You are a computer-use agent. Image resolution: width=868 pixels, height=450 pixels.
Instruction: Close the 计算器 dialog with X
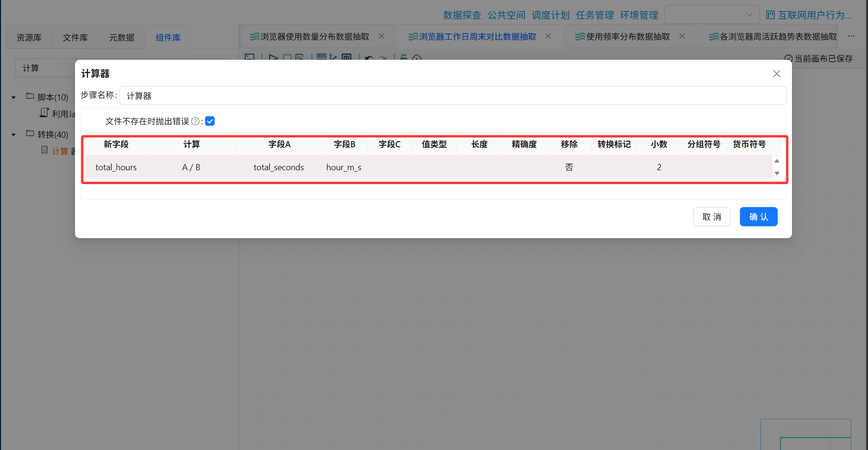pyautogui.click(x=777, y=74)
